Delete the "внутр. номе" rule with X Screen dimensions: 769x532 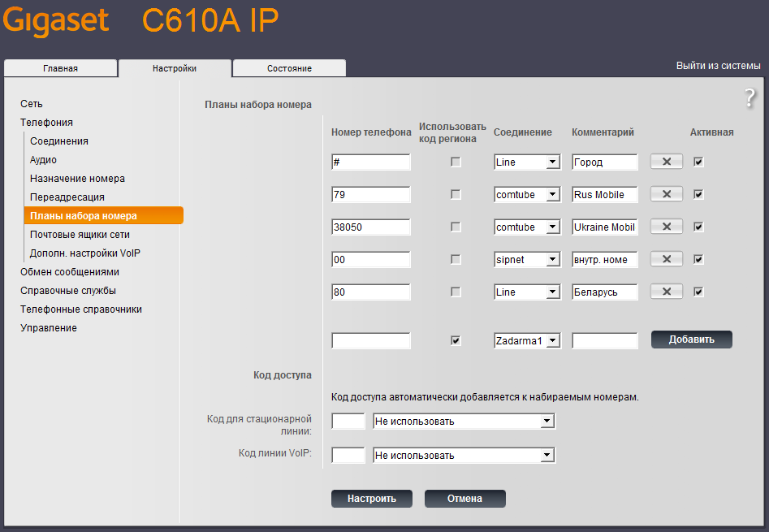(x=666, y=259)
